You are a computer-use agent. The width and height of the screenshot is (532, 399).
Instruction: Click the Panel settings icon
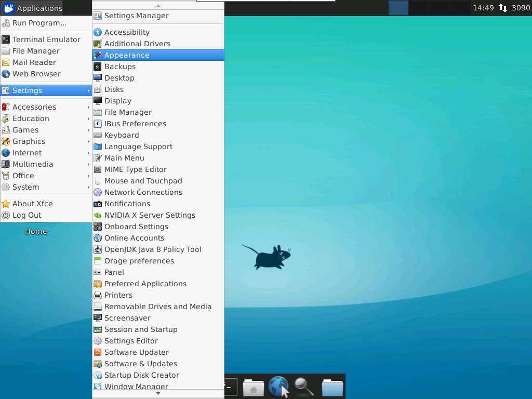pos(98,272)
